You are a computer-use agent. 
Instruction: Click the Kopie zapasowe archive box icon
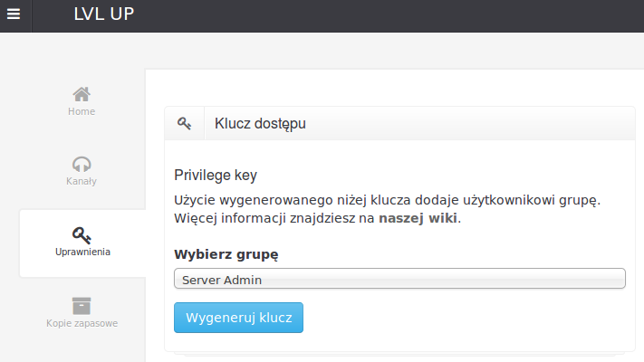pos(82,305)
